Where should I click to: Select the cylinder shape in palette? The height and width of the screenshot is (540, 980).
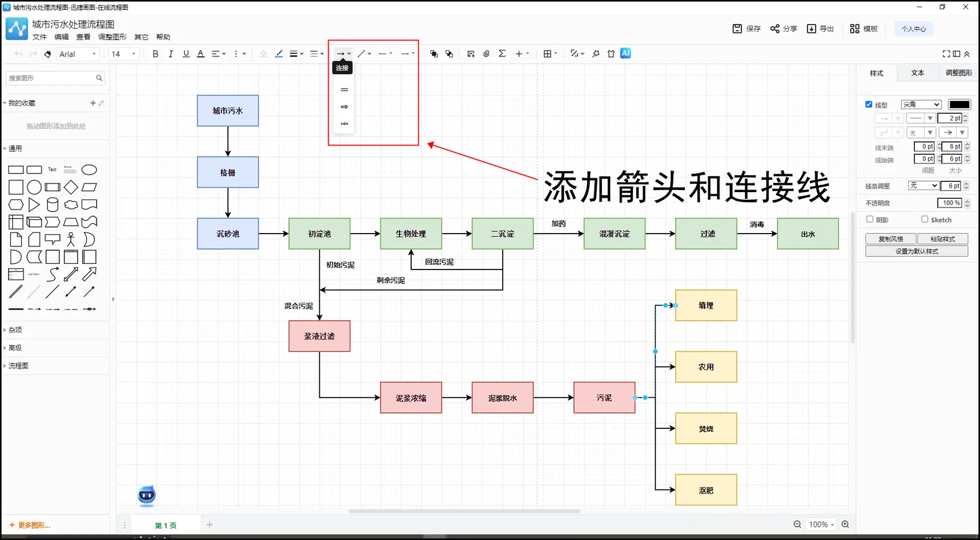pos(53,204)
